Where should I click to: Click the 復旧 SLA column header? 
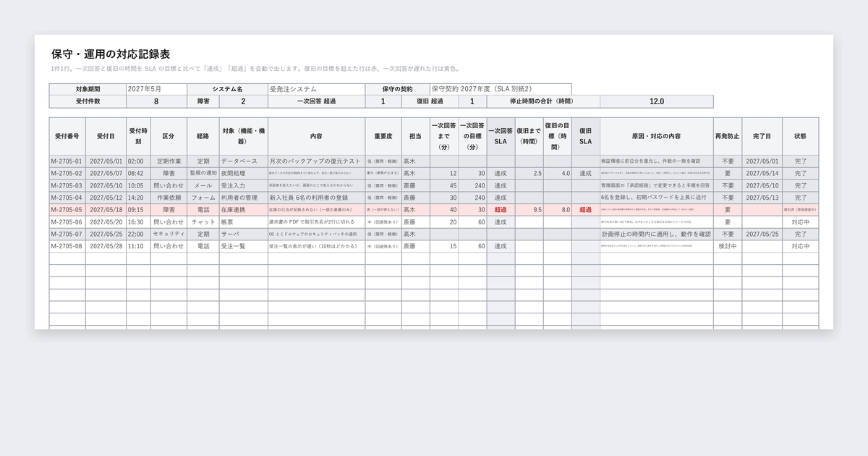pos(586,136)
